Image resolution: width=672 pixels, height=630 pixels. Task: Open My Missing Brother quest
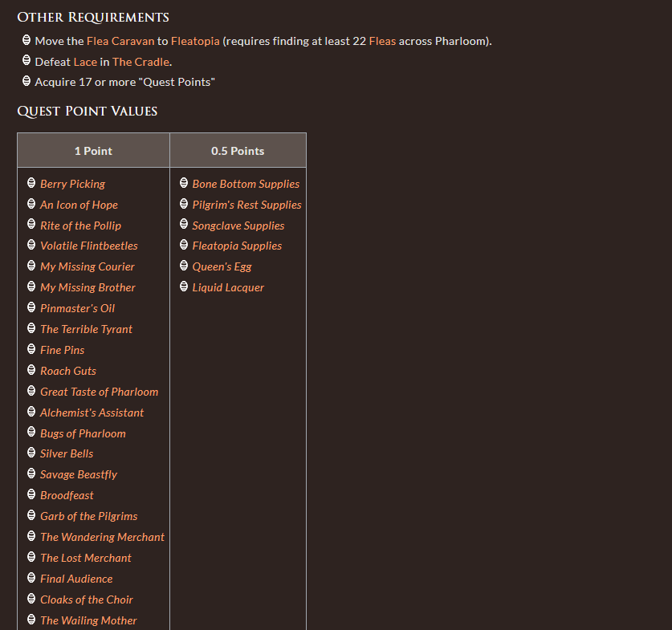click(88, 287)
